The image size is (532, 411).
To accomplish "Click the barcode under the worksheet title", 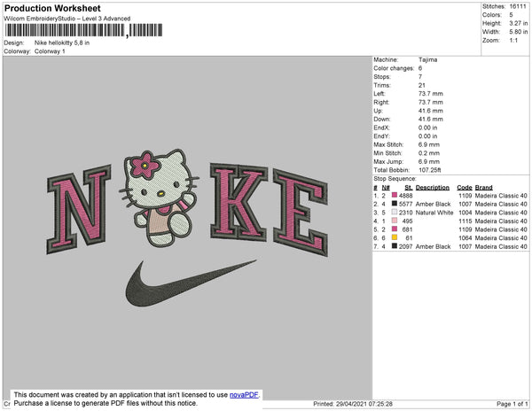I will 83,30.
